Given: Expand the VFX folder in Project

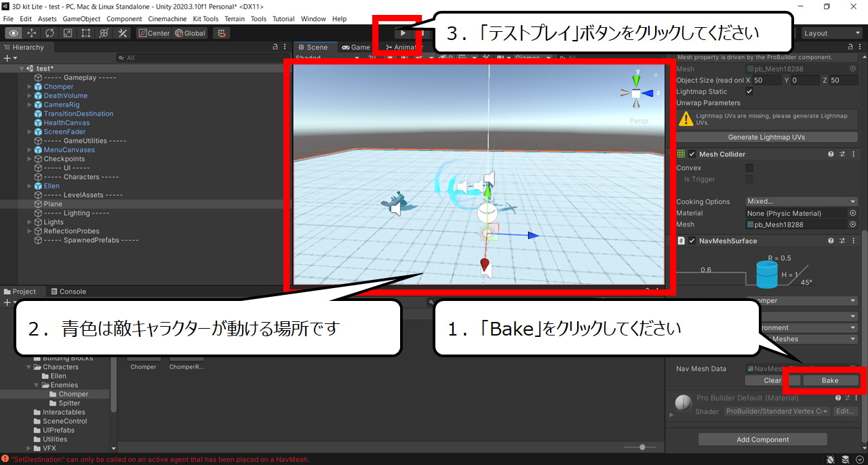Looking at the screenshot, I should [29, 448].
